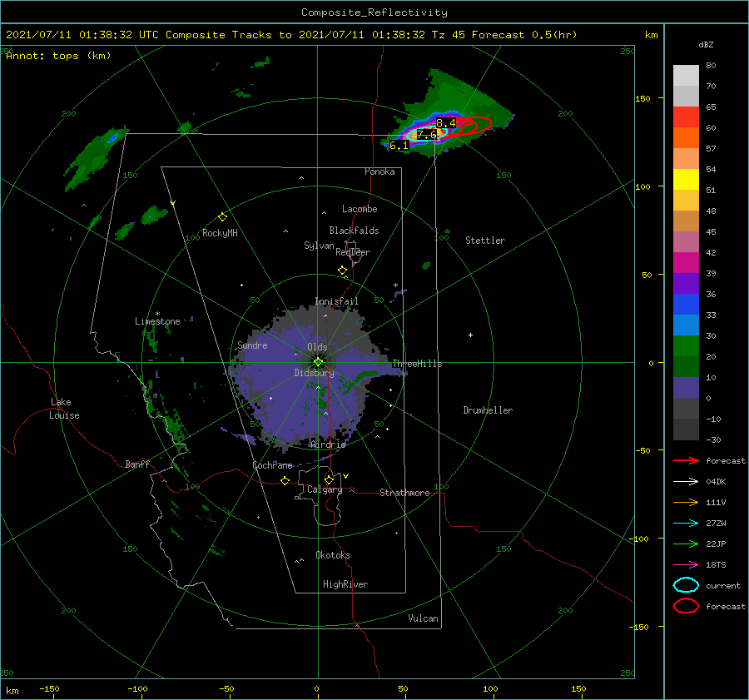The image size is (749, 700).
Task: Click the Drumheller city label
Action: (488, 410)
